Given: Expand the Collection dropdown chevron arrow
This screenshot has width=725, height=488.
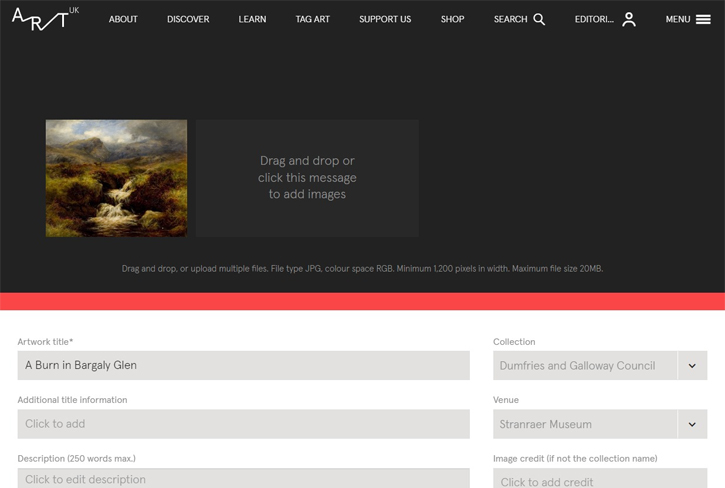Looking at the screenshot, I should [x=692, y=366].
